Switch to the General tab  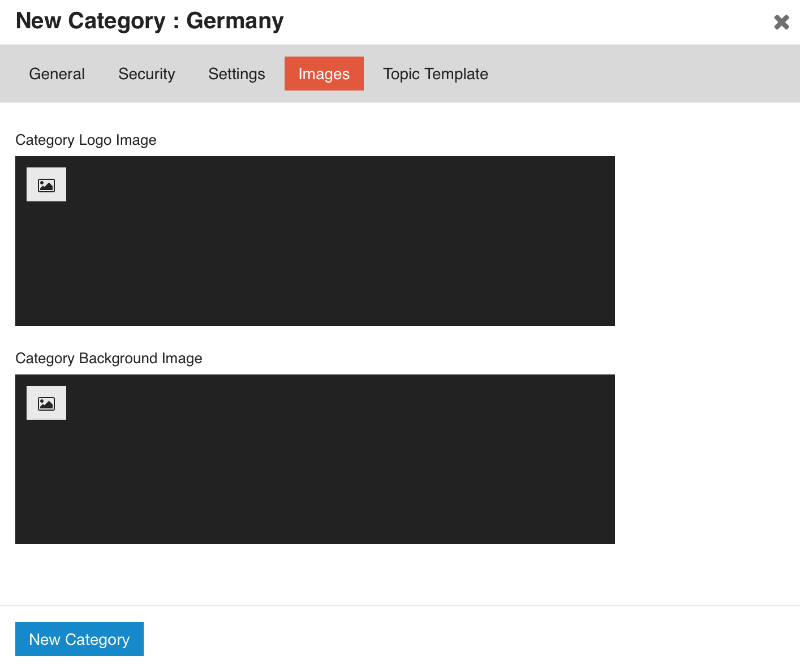pyautogui.click(x=57, y=74)
